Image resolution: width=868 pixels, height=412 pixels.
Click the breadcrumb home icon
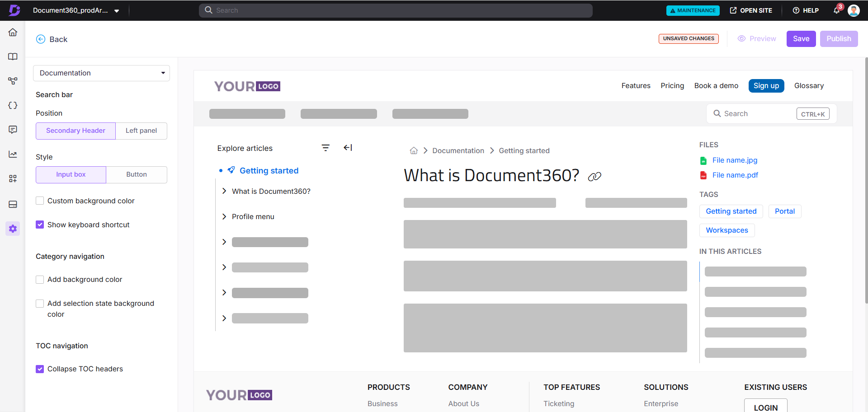[x=414, y=150]
